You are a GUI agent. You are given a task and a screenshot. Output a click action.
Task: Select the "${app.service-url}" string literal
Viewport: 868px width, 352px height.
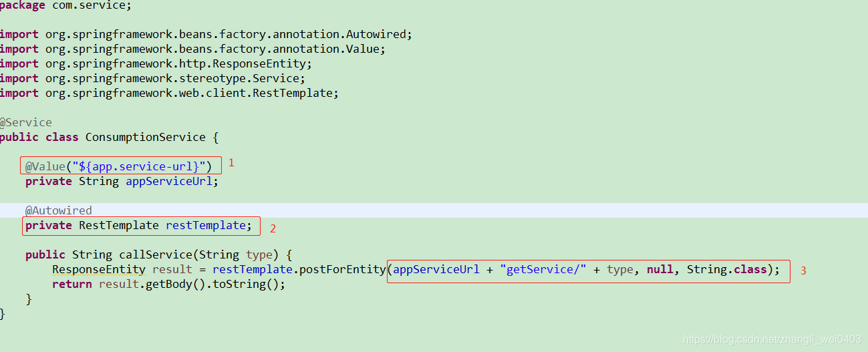point(138,166)
